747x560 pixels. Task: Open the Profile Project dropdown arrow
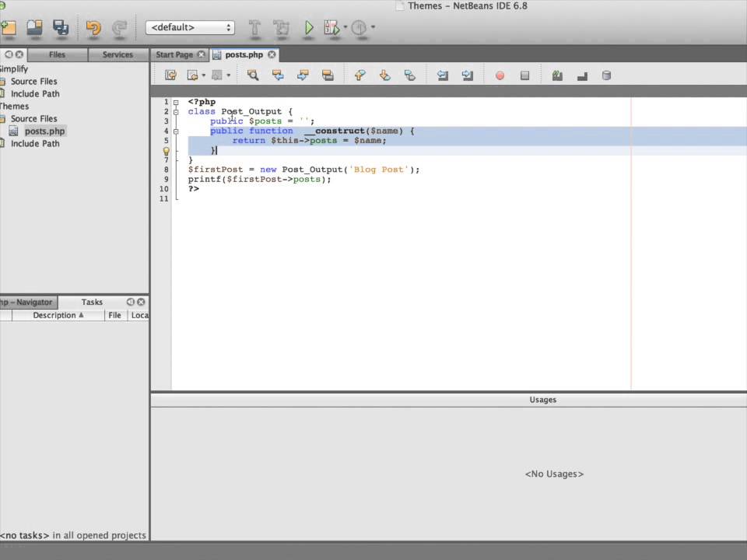[373, 27]
